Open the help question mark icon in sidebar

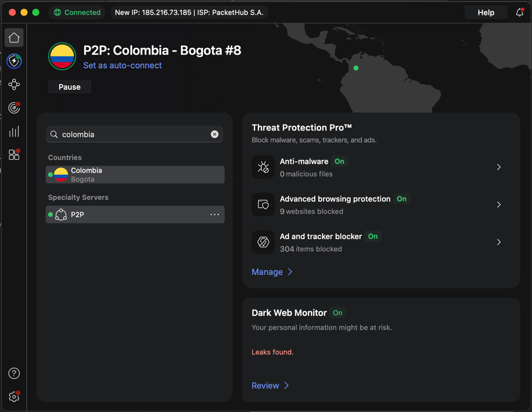[14, 374]
